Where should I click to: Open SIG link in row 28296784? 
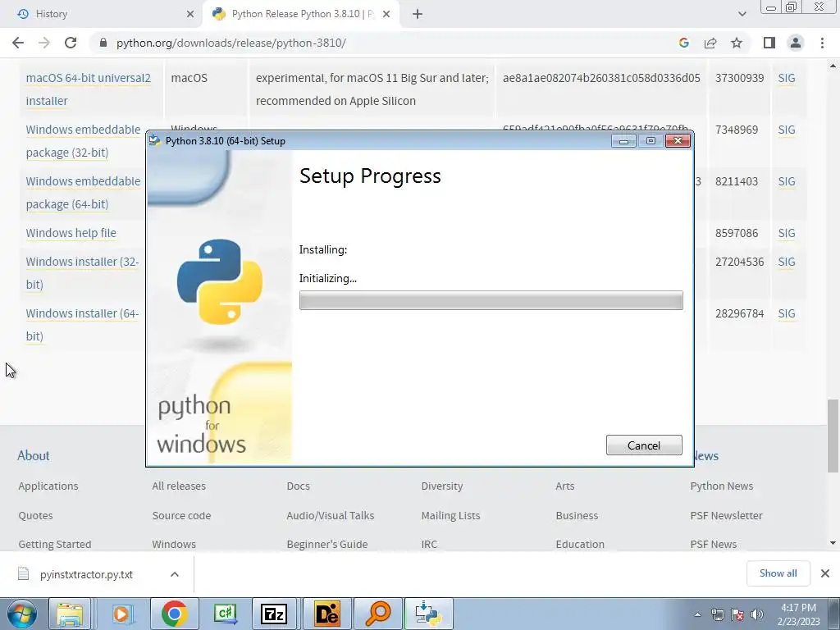point(787,314)
